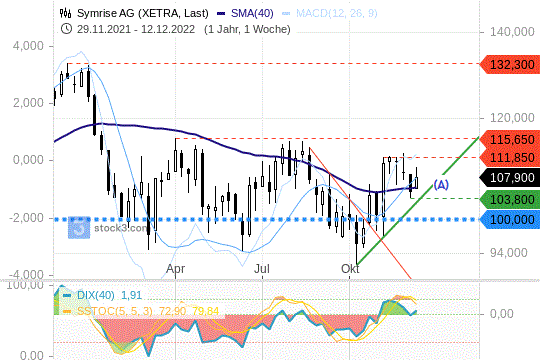The width and height of the screenshot is (540, 360).
Task: Click the 0,00 indicator axis value at right
Action: 501,313
